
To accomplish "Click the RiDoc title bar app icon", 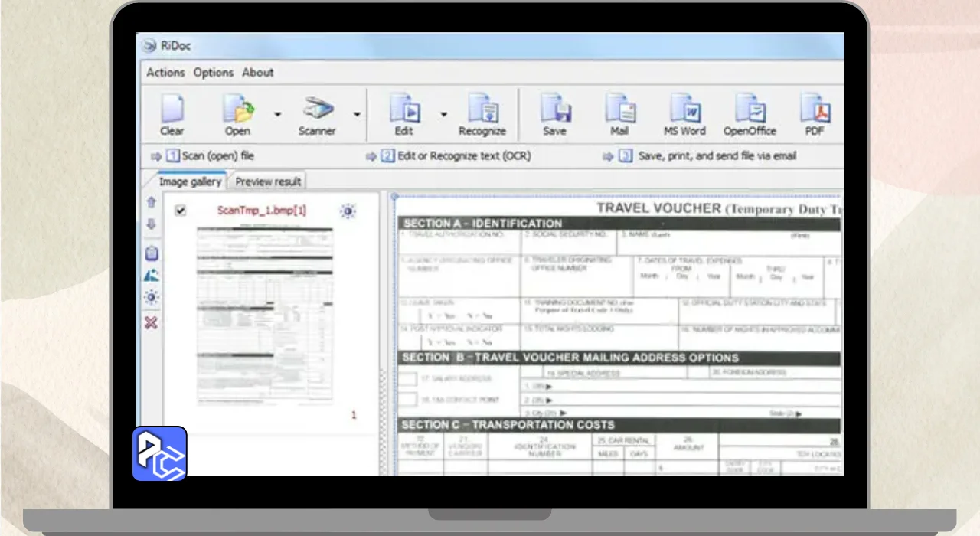I will pos(149,45).
